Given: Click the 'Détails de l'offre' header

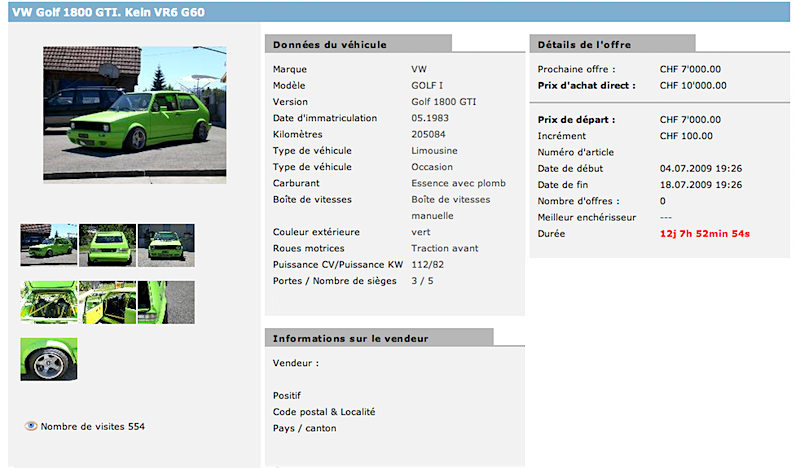Looking at the screenshot, I should coord(584,45).
